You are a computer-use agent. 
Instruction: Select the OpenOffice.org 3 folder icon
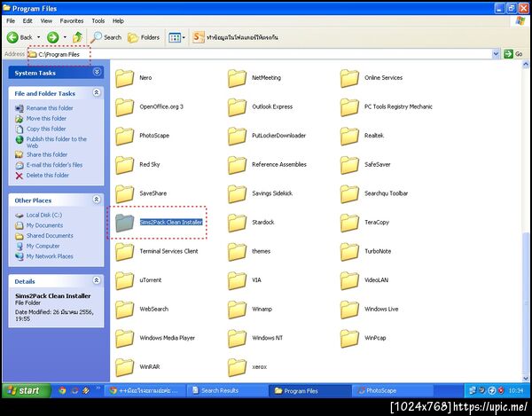[x=124, y=107]
